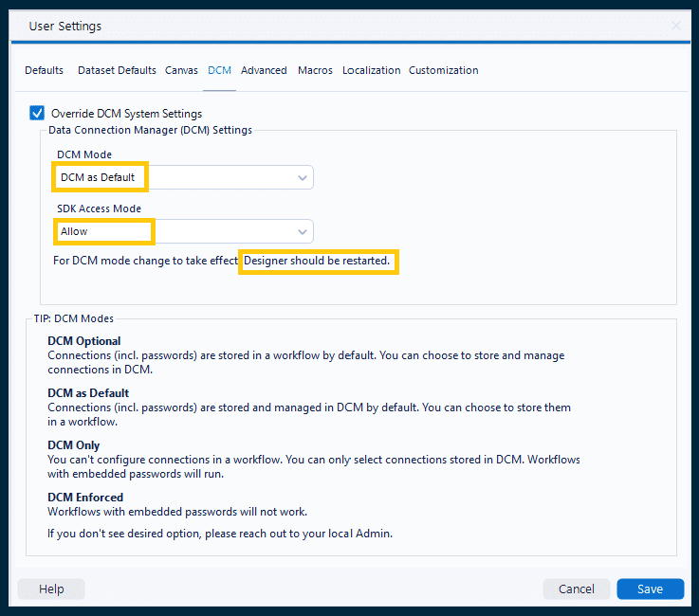The image size is (699, 616).
Task: Click the 'DCM as Default' selected value
Action: 98,177
